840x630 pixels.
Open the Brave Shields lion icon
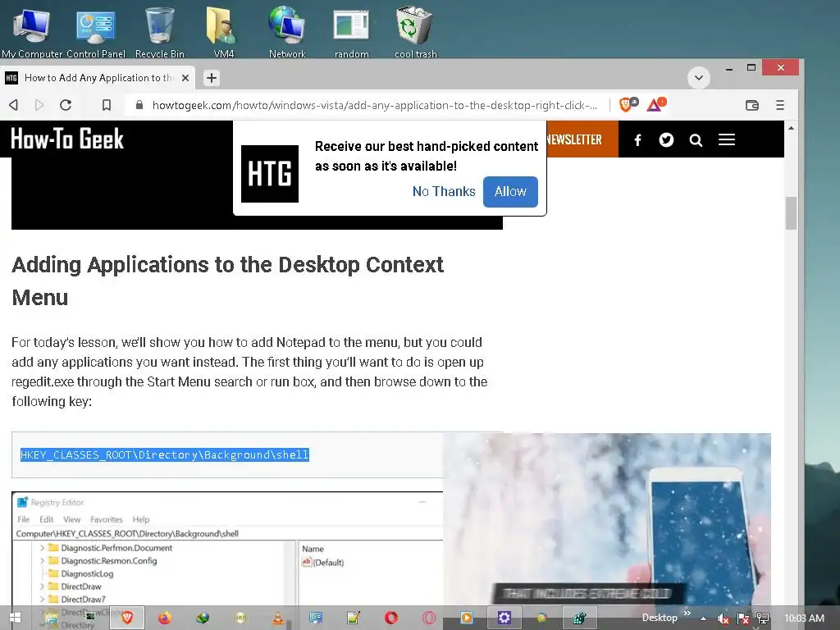coord(628,104)
